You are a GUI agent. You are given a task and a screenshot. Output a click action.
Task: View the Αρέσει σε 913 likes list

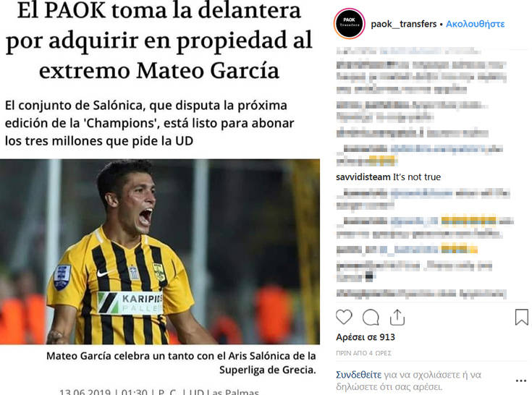tap(366, 337)
